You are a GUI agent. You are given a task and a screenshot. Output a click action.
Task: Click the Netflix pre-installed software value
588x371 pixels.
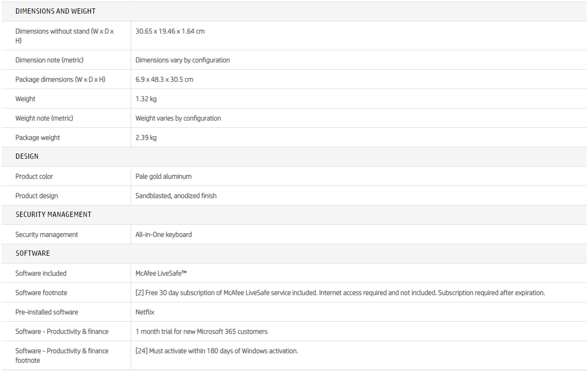[145, 312]
